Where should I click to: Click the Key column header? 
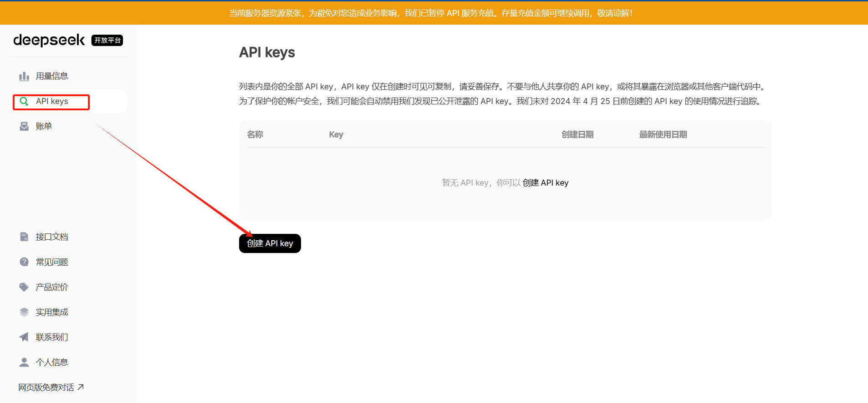tap(336, 134)
